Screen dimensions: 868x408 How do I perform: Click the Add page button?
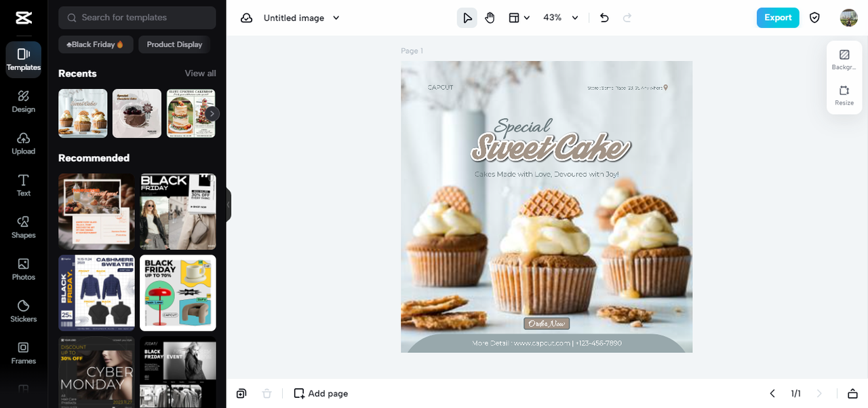321,394
